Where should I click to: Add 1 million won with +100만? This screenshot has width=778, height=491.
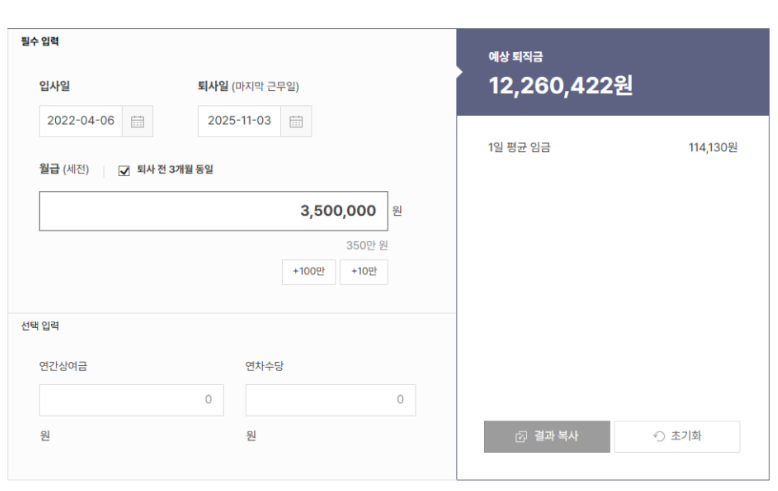coord(308,272)
